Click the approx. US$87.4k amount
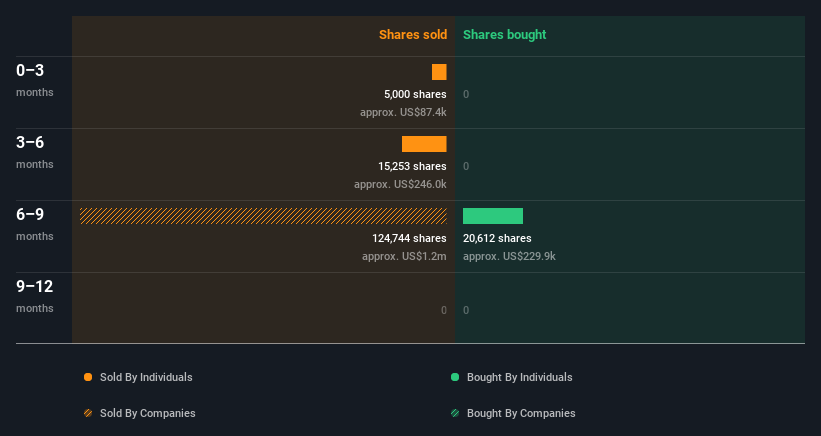 403,113
